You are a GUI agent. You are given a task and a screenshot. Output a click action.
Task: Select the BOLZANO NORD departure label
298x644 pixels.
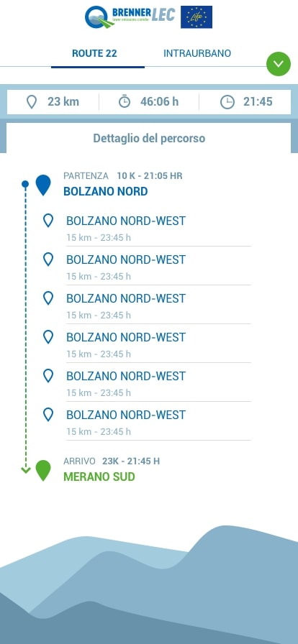pos(105,191)
